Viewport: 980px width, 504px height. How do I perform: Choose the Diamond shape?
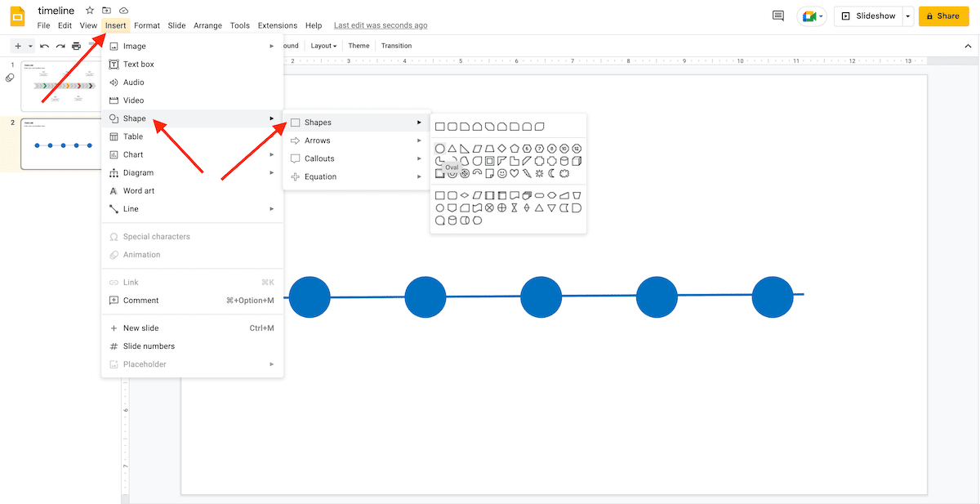501,149
